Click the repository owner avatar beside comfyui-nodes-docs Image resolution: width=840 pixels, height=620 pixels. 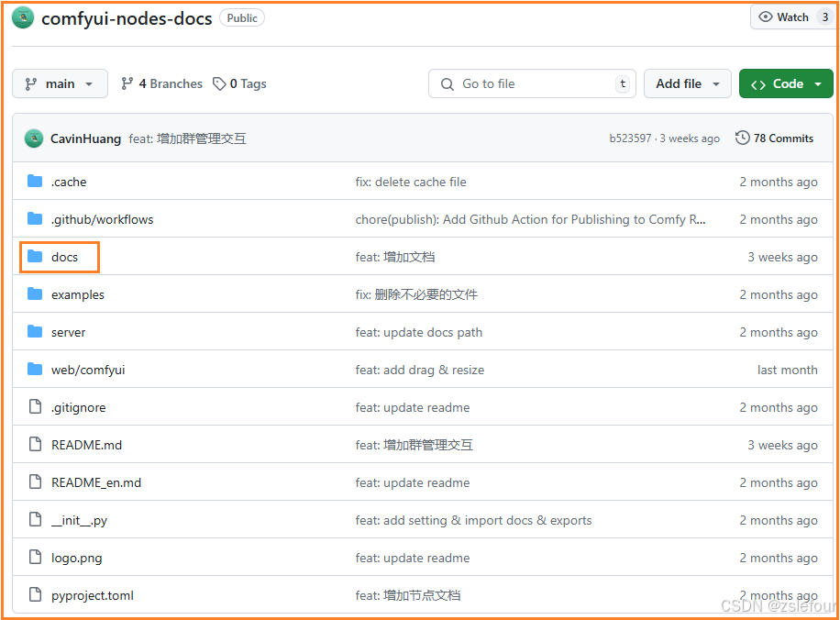click(23, 17)
